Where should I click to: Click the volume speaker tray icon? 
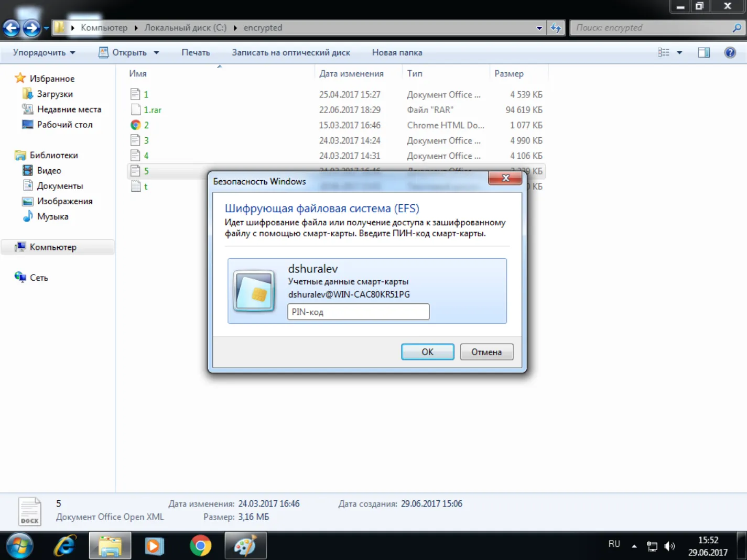click(669, 546)
